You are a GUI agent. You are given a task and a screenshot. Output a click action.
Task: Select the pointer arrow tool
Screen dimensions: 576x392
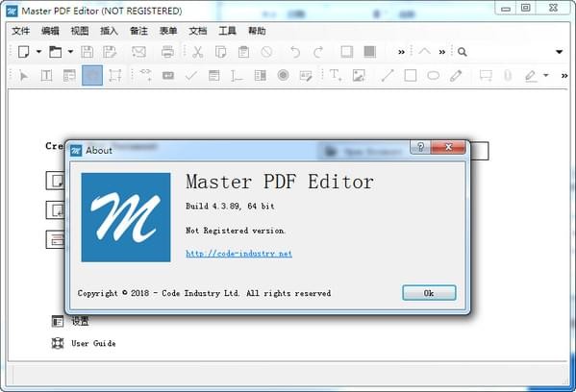coord(24,76)
